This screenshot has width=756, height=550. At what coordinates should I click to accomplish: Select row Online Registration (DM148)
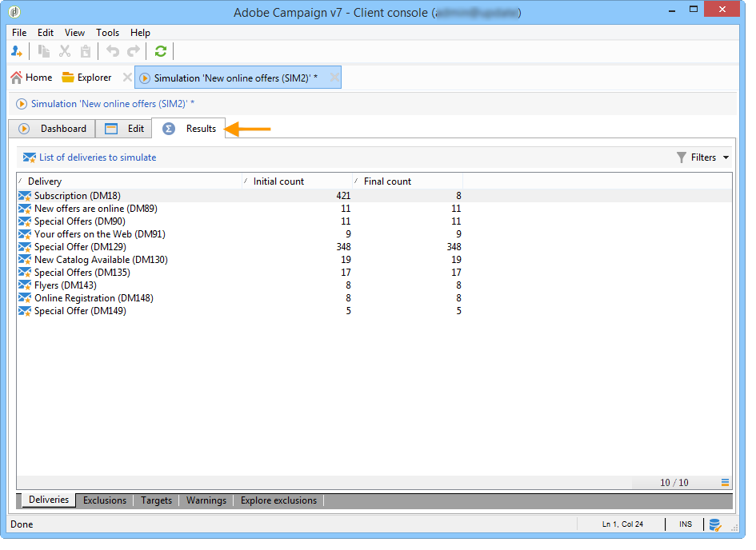(374, 299)
